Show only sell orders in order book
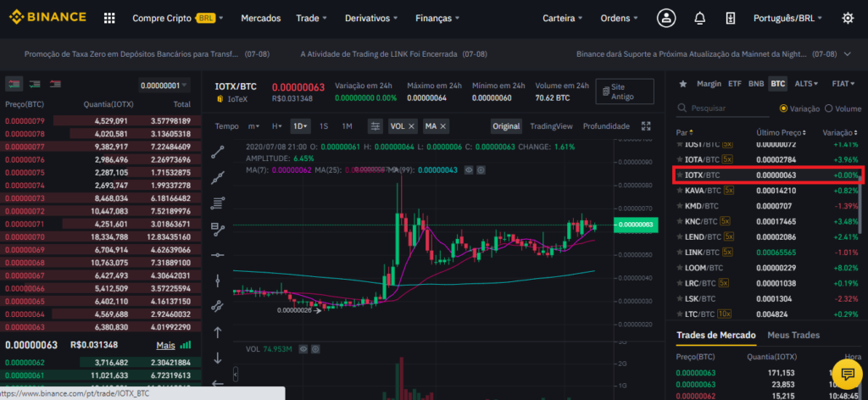Screen dimensions: 868x400 point(55,84)
